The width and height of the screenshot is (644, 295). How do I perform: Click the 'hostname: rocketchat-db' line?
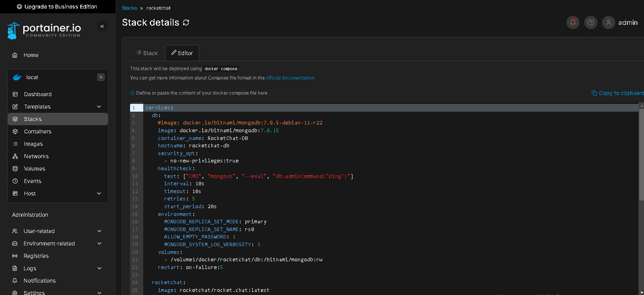click(x=193, y=146)
